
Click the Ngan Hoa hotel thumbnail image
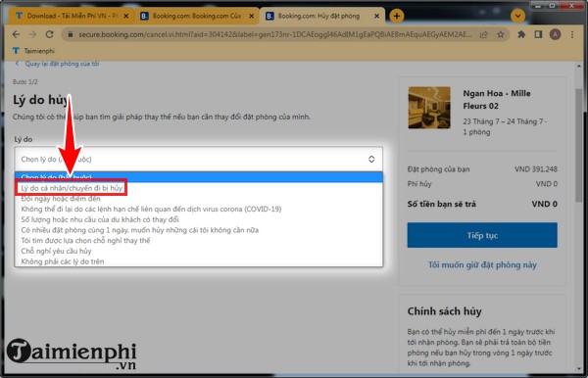pos(429,108)
